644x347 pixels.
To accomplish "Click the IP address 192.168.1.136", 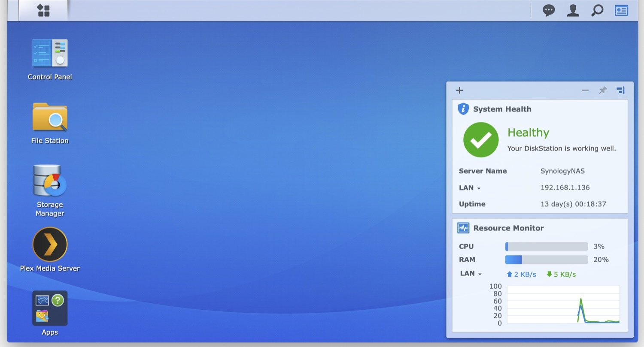I will 565,187.
